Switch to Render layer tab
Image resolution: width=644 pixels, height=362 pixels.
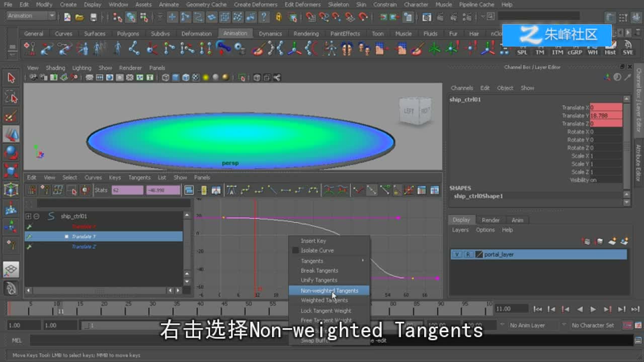pyautogui.click(x=491, y=220)
